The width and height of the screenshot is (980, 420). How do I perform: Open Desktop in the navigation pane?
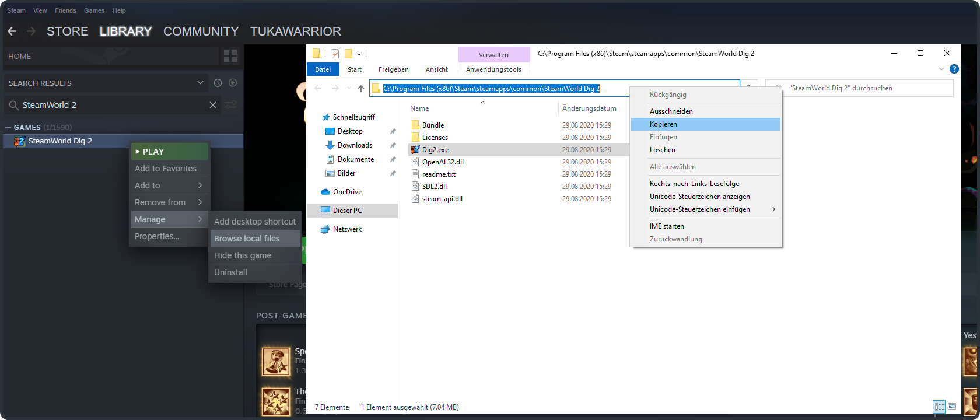[350, 131]
